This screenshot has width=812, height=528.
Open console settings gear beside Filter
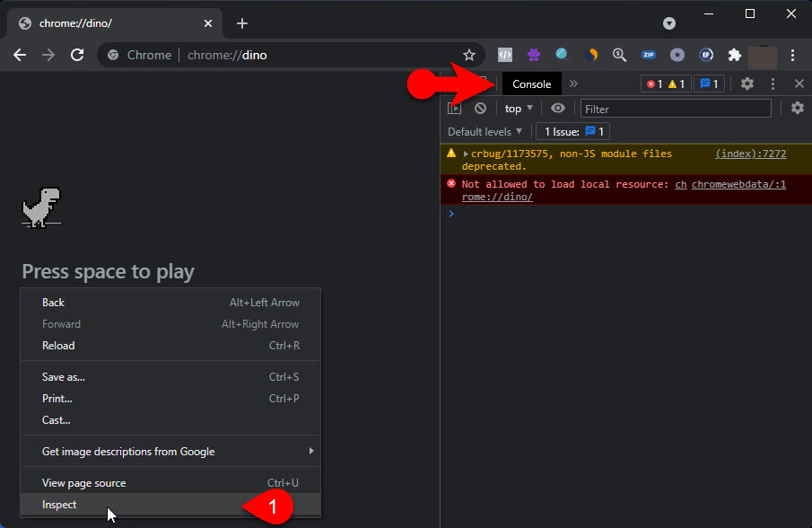coord(797,108)
